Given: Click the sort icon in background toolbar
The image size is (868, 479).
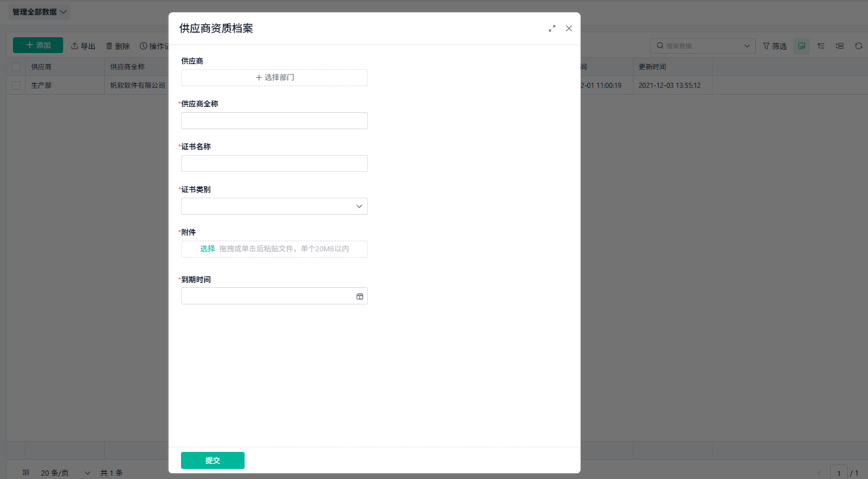Looking at the screenshot, I should click(821, 46).
